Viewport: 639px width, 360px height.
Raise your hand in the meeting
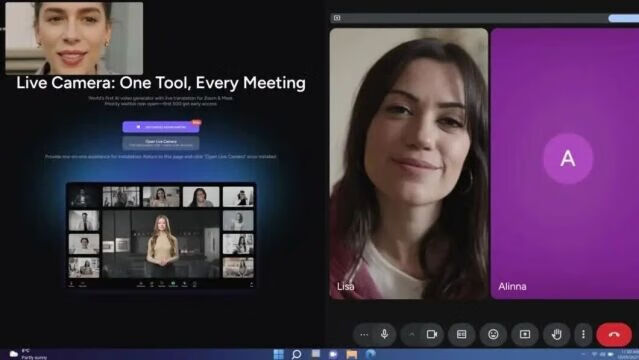tap(557, 334)
